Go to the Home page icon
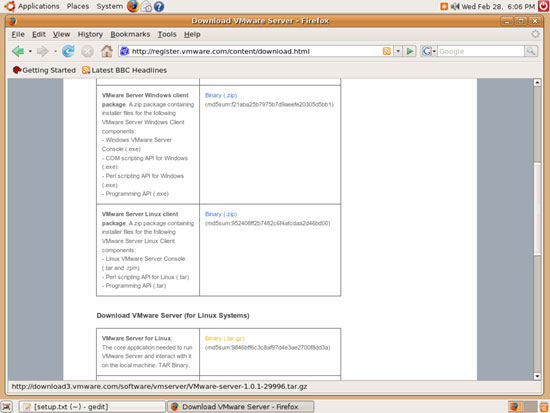 tap(107, 51)
